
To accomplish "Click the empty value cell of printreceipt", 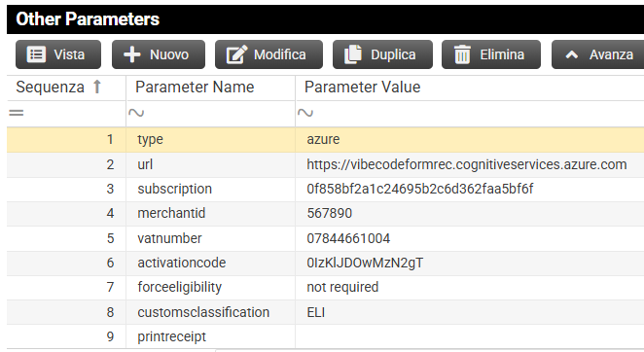I will click(x=470, y=336).
